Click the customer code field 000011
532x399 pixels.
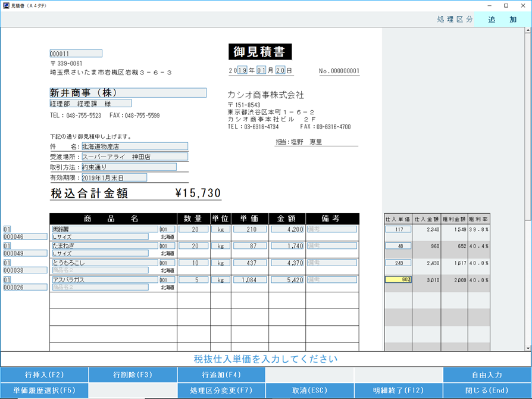[76, 54]
